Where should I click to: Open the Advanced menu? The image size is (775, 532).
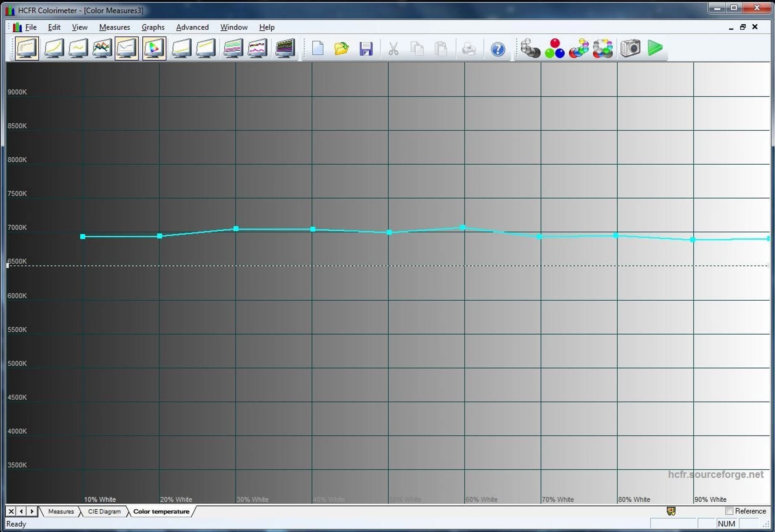click(192, 27)
